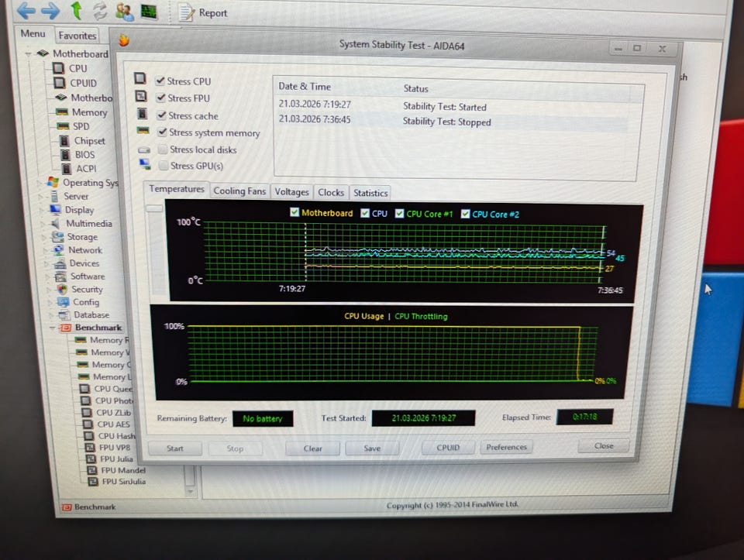Enable Stress GPU(s) checkbox
The width and height of the screenshot is (744, 560).
[x=164, y=166]
